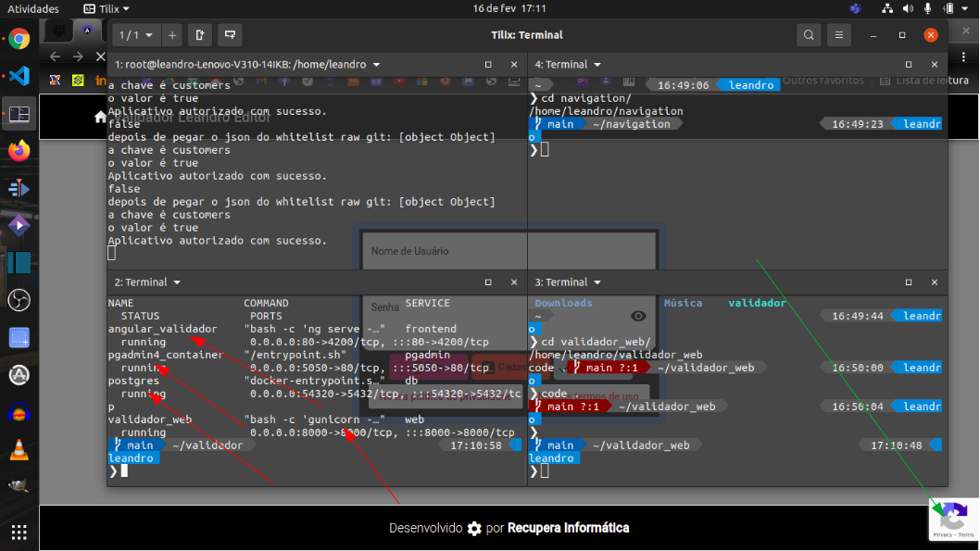Screen dimensions: 980x551
Task: Add a new Tilix session with plus
Action: [172, 35]
